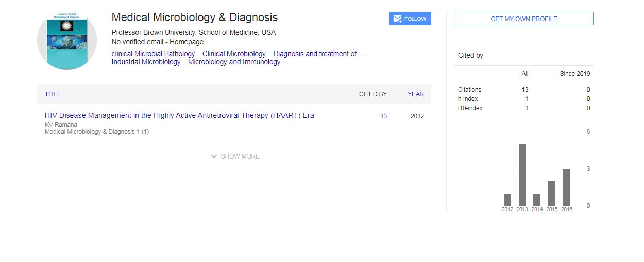
Task: Open the Homepage link
Action: (187, 42)
